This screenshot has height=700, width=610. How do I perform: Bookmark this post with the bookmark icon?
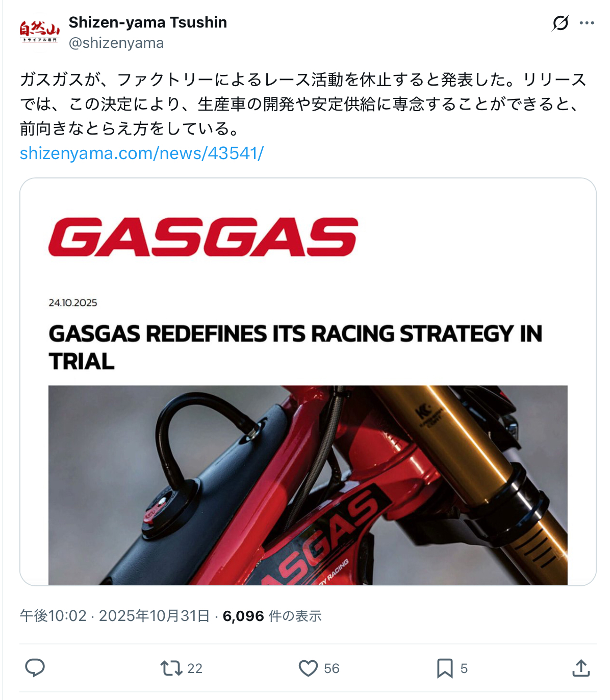pyautogui.click(x=445, y=668)
